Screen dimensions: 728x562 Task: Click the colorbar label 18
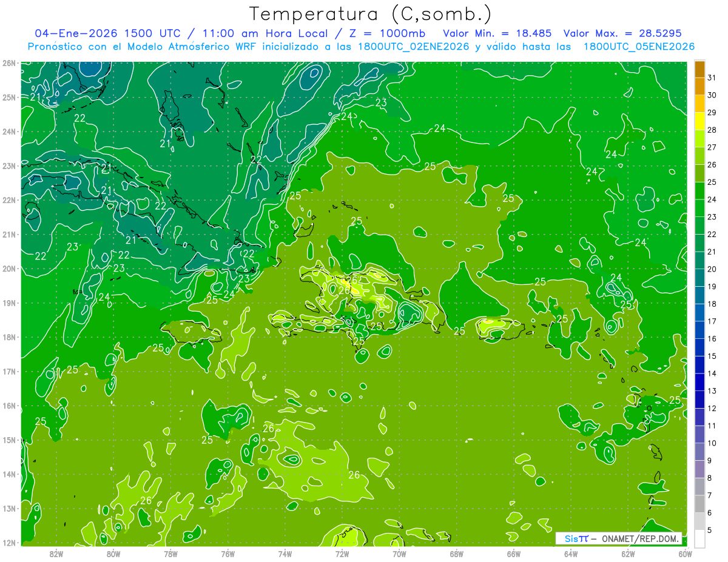tap(712, 304)
